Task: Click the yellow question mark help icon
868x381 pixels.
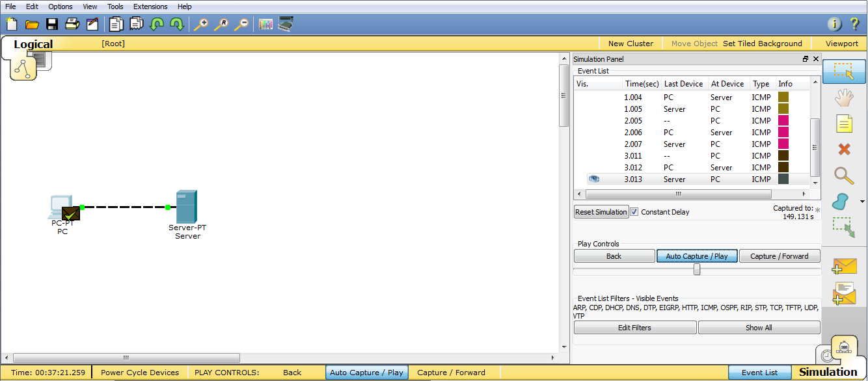Action: point(855,25)
